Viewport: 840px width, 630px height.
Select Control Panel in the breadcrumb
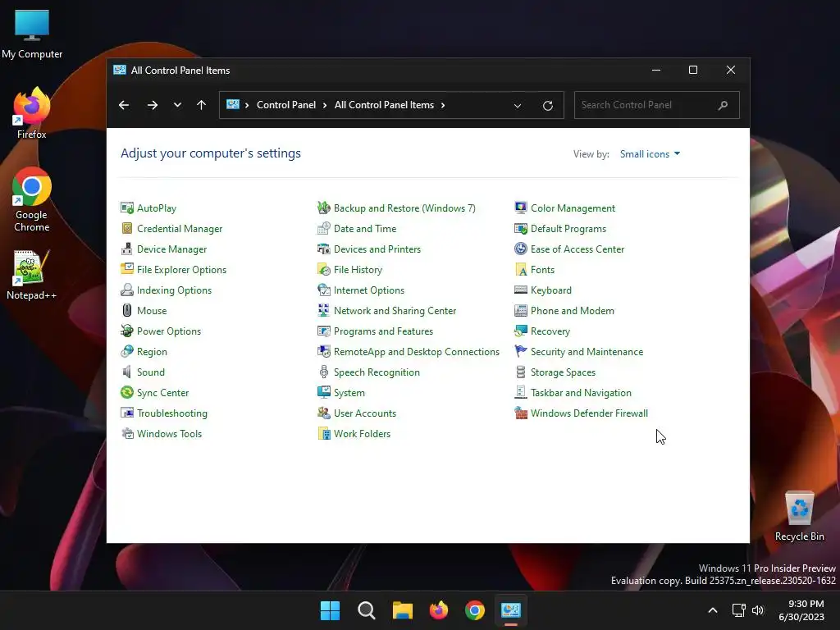[x=286, y=105]
